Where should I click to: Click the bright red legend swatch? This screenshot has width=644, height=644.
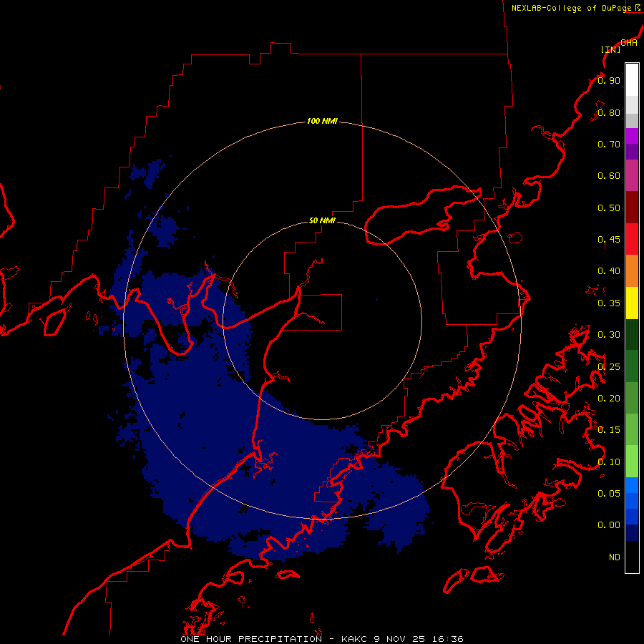(632, 239)
